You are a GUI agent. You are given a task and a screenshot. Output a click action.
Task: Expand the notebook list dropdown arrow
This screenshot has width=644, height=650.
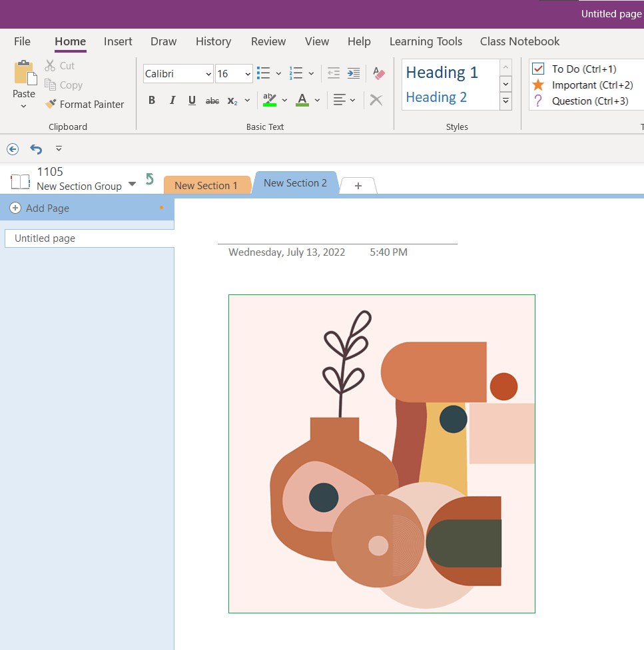(x=132, y=183)
